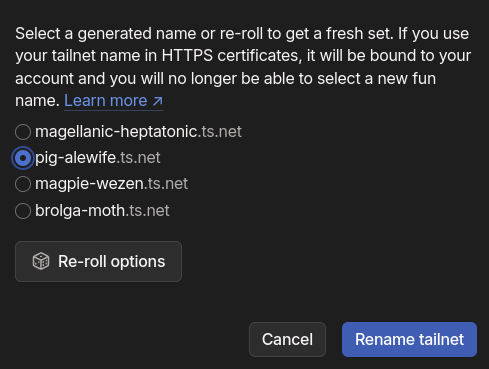This screenshot has height=369, width=489.
Task: Pick the brolga-moth radio option
Action: [x=23, y=211]
